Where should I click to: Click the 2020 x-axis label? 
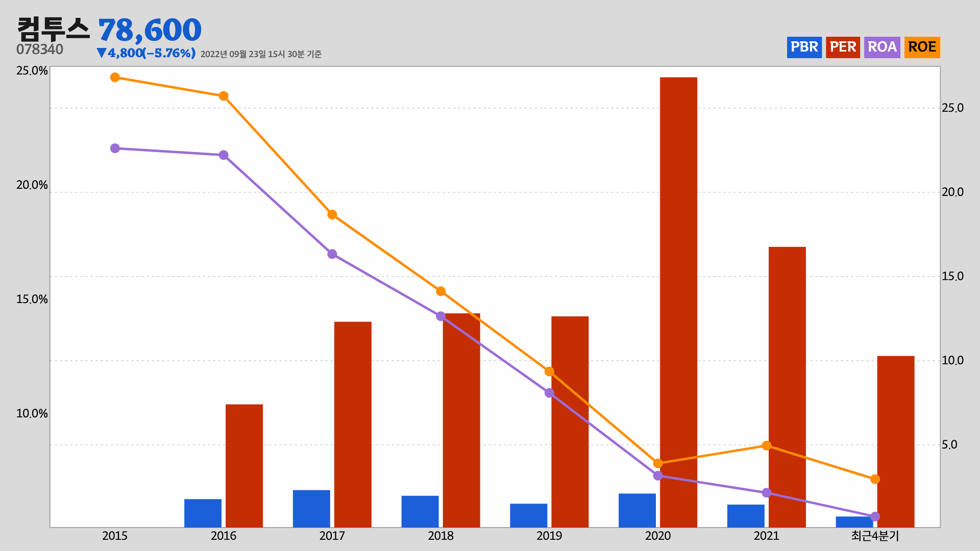click(x=658, y=536)
